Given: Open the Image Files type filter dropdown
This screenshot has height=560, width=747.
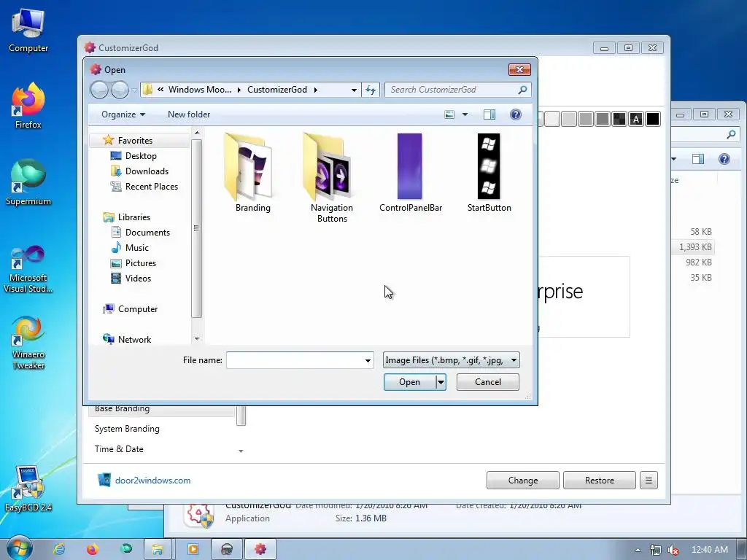Looking at the screenshot, I should pyautogui.click(x=451, y=360).
